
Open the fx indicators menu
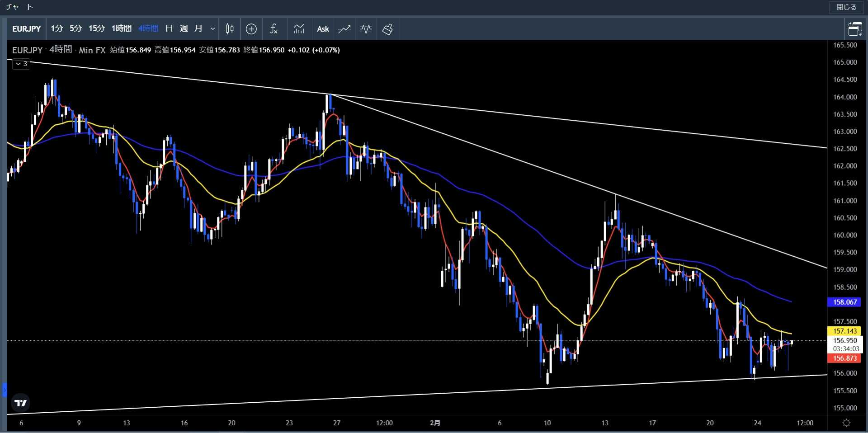(x=274, y=29)
